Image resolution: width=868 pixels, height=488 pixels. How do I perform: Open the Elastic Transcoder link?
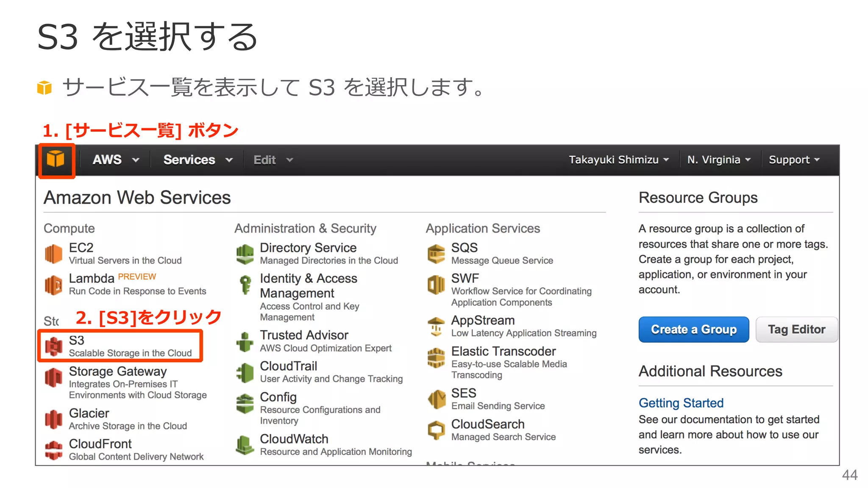tap(504, 351)
